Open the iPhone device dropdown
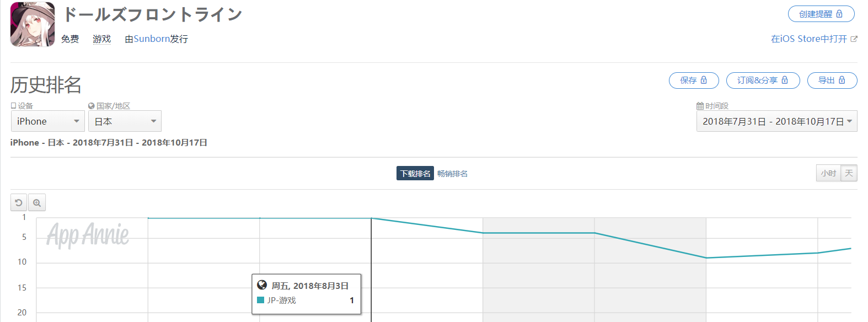The image size is (868, 322). tap(48, 121)
